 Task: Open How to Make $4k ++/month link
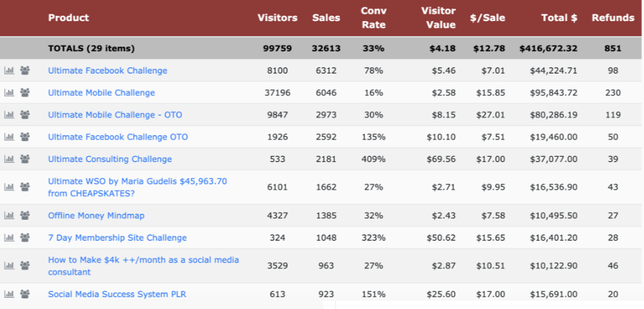coord(143,266)
